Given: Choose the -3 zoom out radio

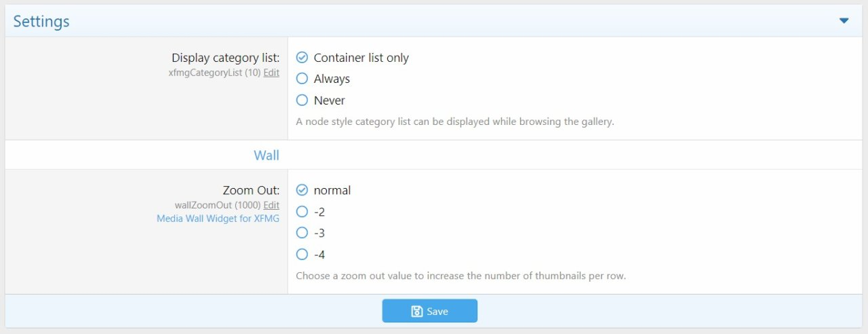Looking at the screenshot, I should click(302, 233).
